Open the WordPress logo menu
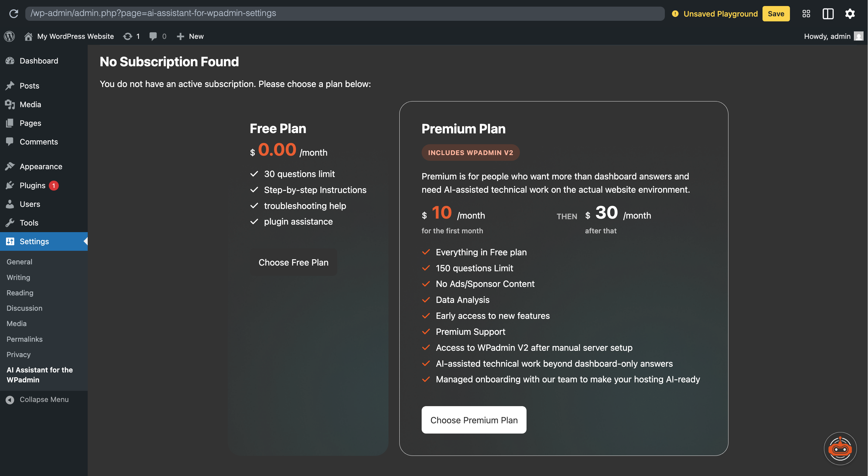The image size is (868, 476). (9, 36)
